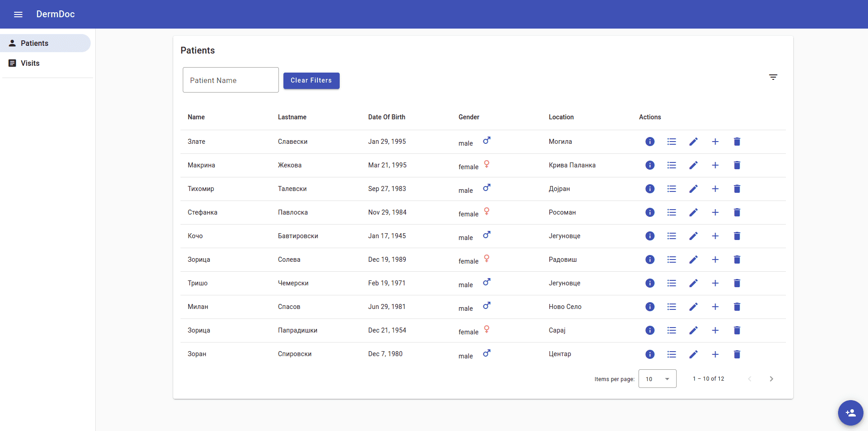
Task: Focus the Patient Name search field
Action: coord(230,80)
